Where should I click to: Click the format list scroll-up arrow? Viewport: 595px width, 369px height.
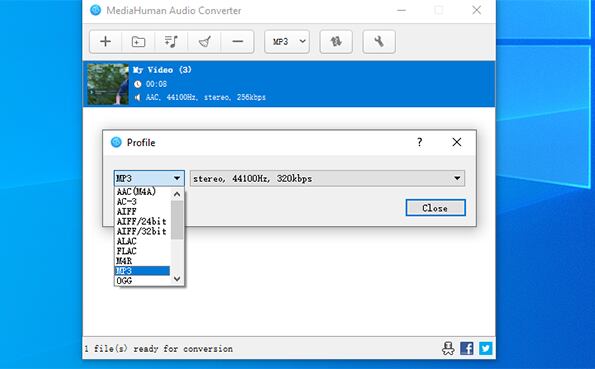(177, 194)
